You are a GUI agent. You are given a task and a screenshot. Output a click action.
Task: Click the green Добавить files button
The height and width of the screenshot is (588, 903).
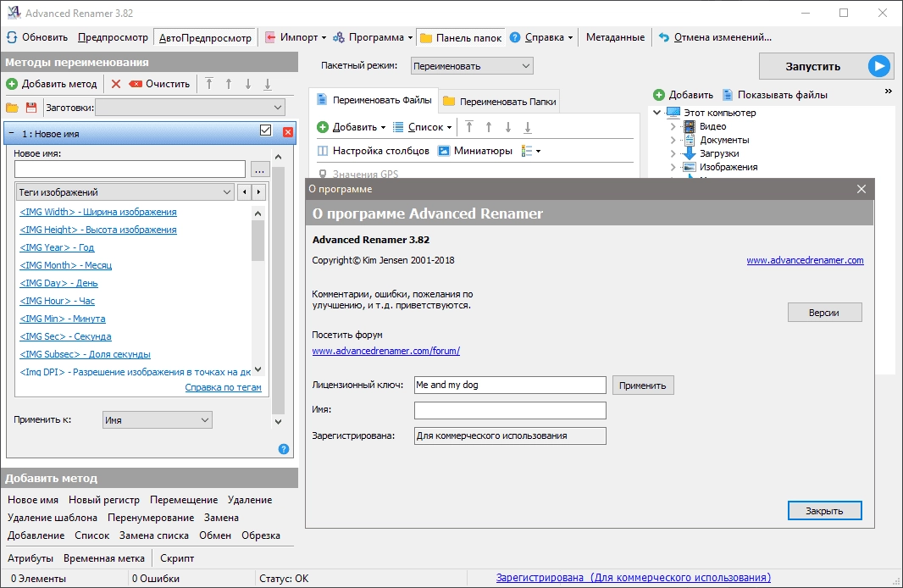[x=351, y=127]
